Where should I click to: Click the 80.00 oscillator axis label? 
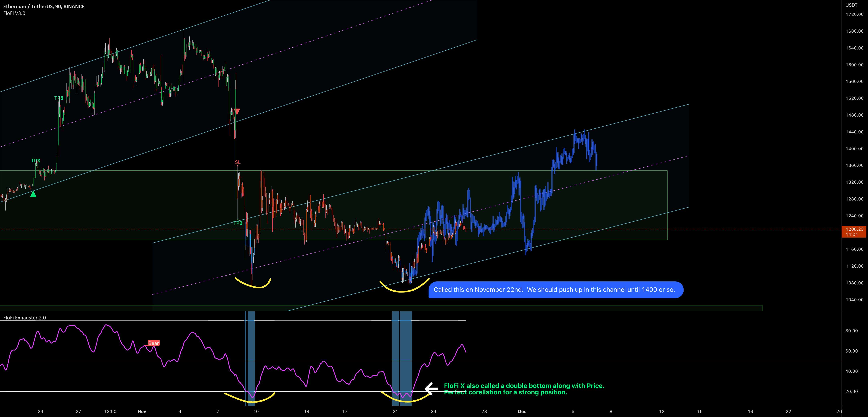click(x=852, y=331)
